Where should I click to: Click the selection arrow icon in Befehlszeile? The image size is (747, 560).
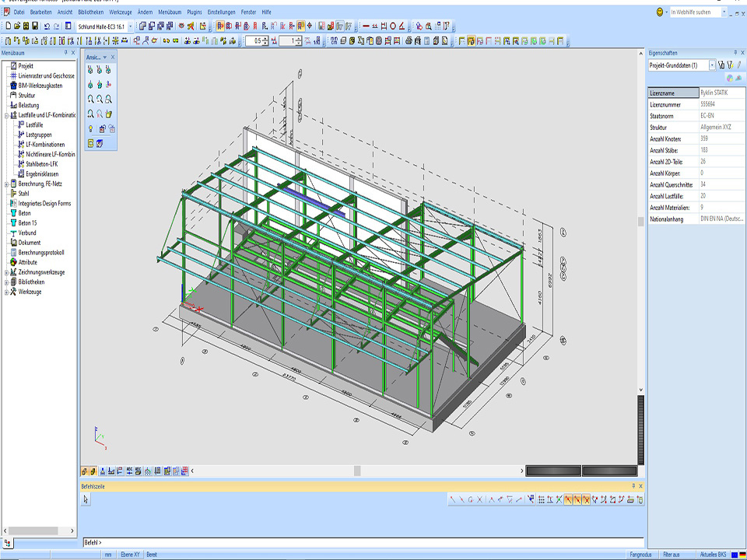[86, 499]
